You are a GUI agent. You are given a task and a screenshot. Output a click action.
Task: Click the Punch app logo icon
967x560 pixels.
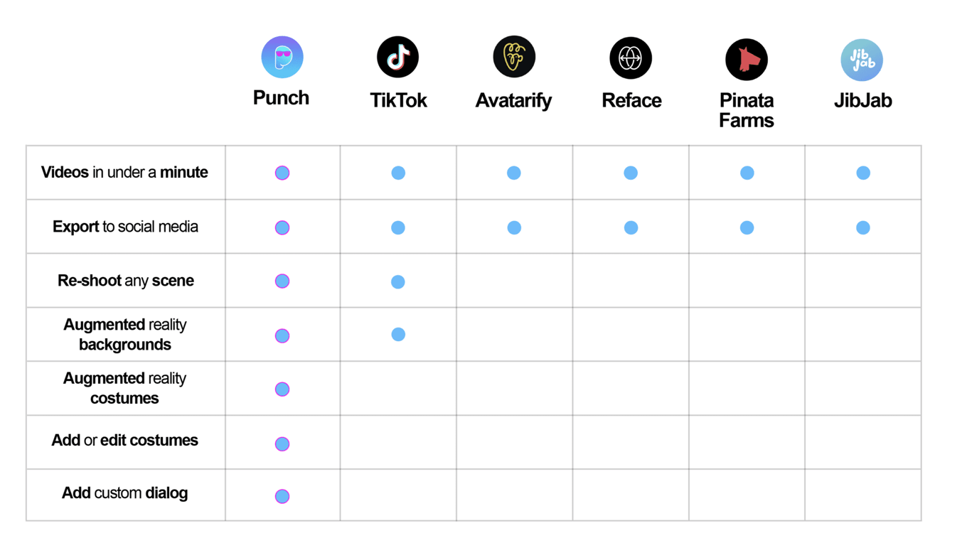282,57
